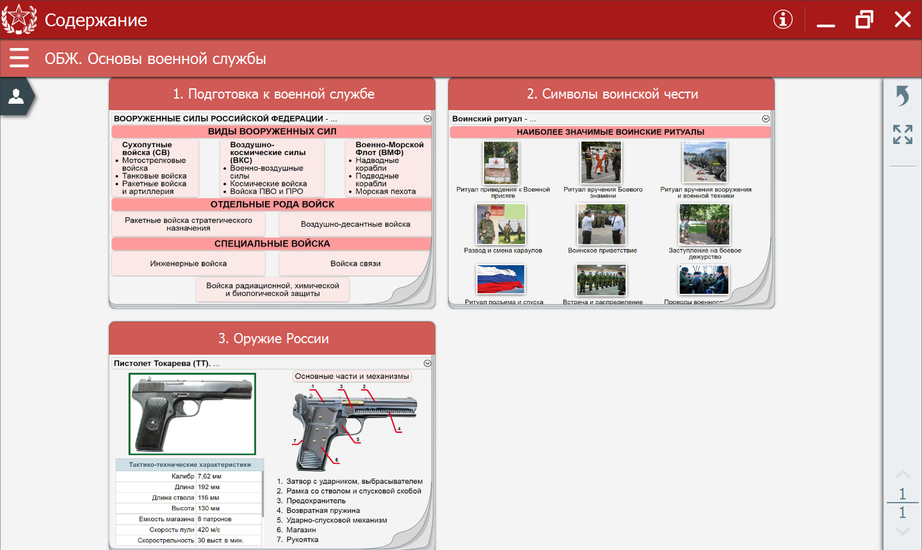This screenshot has width=922, height=550.
Task: Click the Войска связи box
Action: tap(355, 264)
